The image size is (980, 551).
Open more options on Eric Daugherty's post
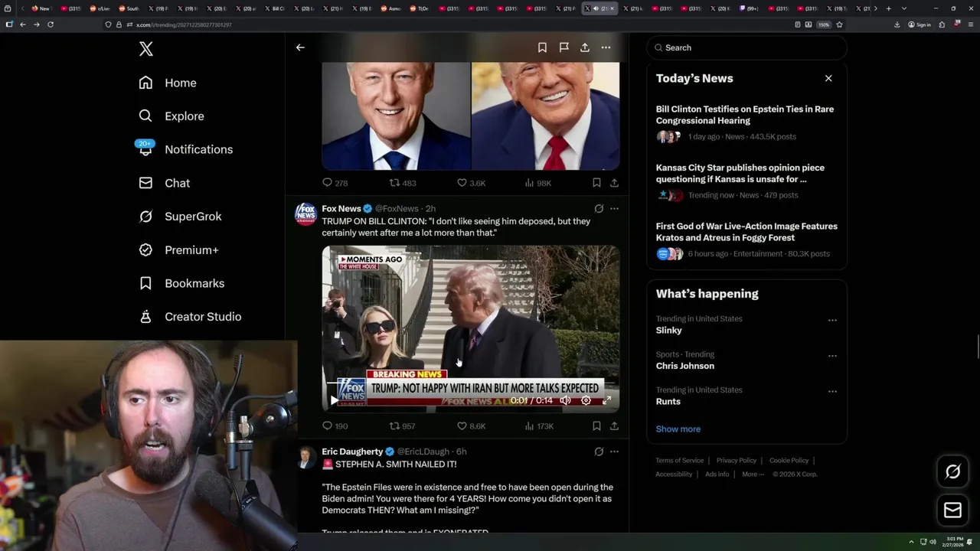[614, 452]
